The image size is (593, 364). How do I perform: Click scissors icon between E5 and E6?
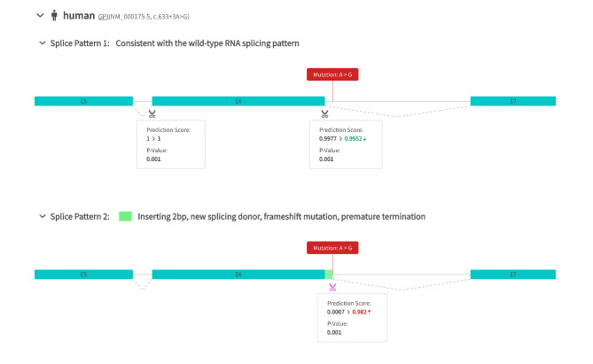pyautogui.click(x=152, y=113)
